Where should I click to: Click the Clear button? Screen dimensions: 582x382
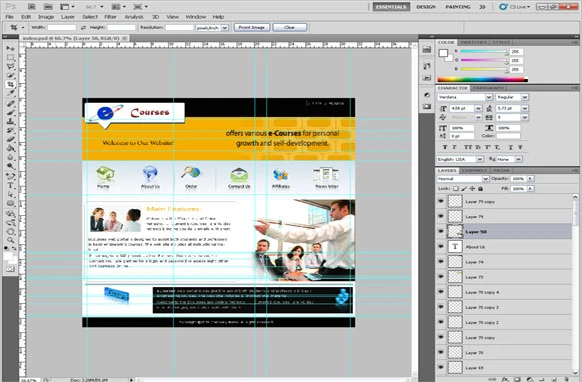[290, 27]
